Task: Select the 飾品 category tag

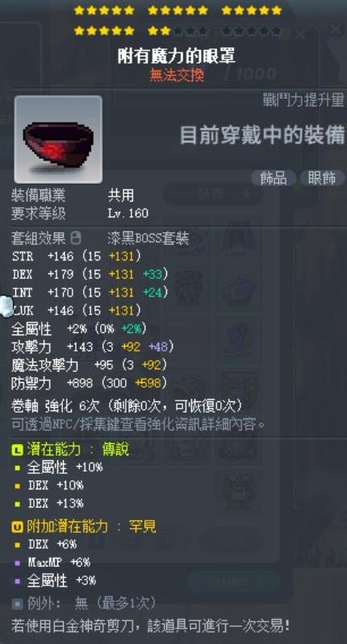Action: 274,178
